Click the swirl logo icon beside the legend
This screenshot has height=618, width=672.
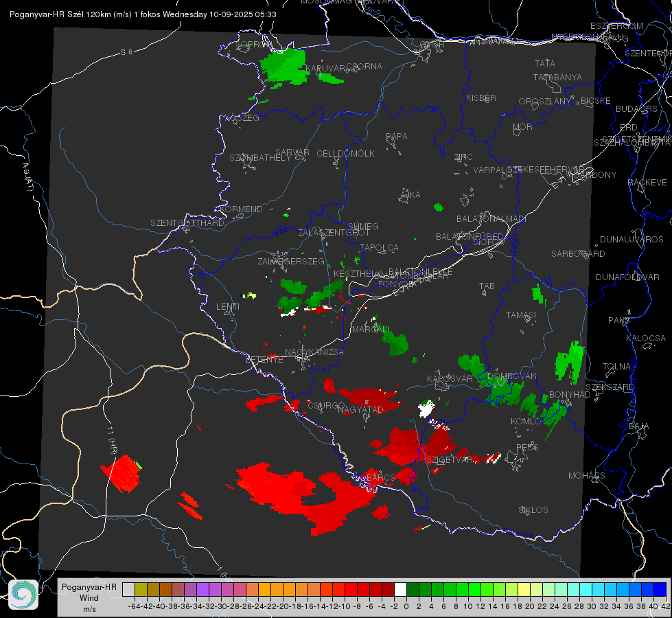[23, 595]
